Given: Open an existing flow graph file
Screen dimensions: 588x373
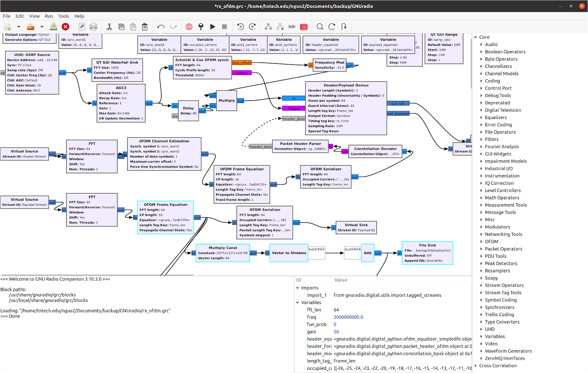Looking at the screenshot, I should click(x=31, y=26).
